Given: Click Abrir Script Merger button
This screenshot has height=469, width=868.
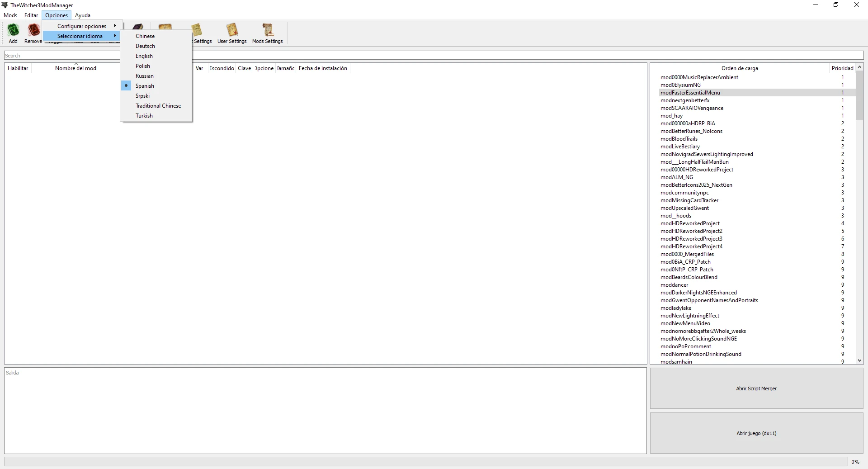Looking at the screenshot, I should [x=756, y=388].
